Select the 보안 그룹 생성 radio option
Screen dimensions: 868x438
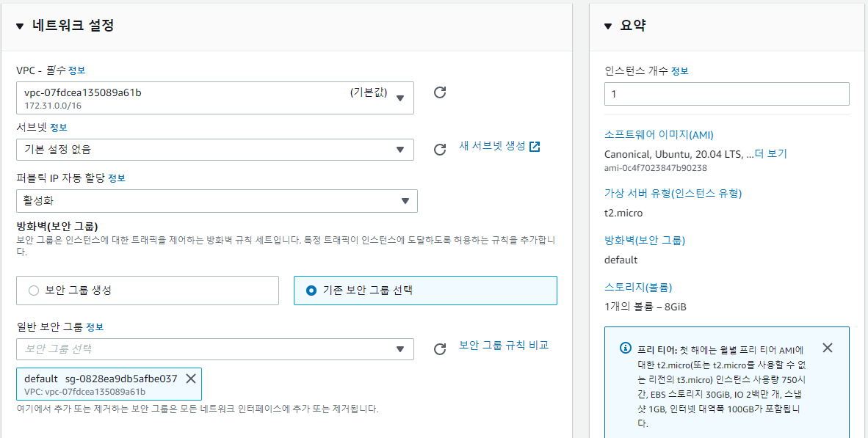[x=34, y=291]
